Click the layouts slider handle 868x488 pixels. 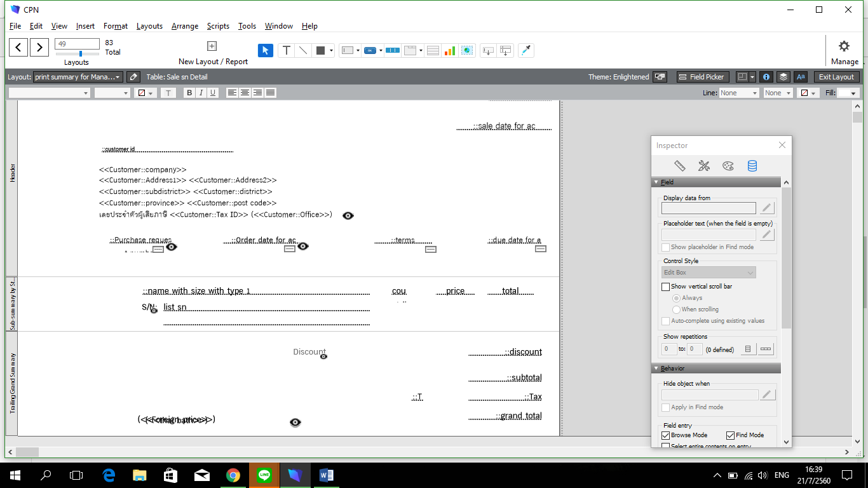pyautogui.click(x=81, y=54)
